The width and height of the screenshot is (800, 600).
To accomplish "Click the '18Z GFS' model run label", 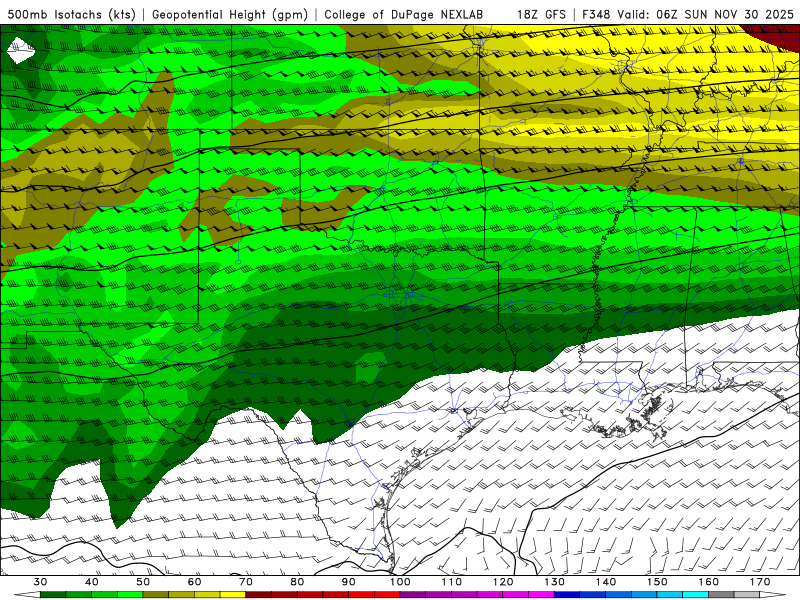I will point(541,14).
